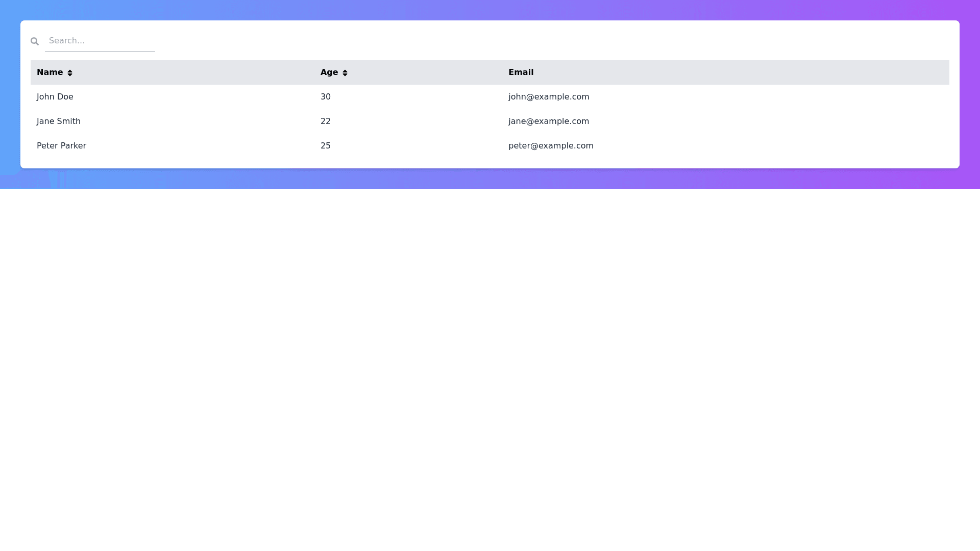This screenshot has width=980, height=551.
Task: Select the John Doe name cell
Action: [x=55, y=97]
